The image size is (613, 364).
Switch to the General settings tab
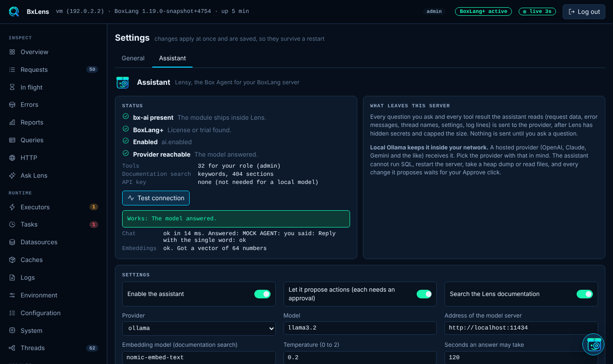click(x=133, y=58)
